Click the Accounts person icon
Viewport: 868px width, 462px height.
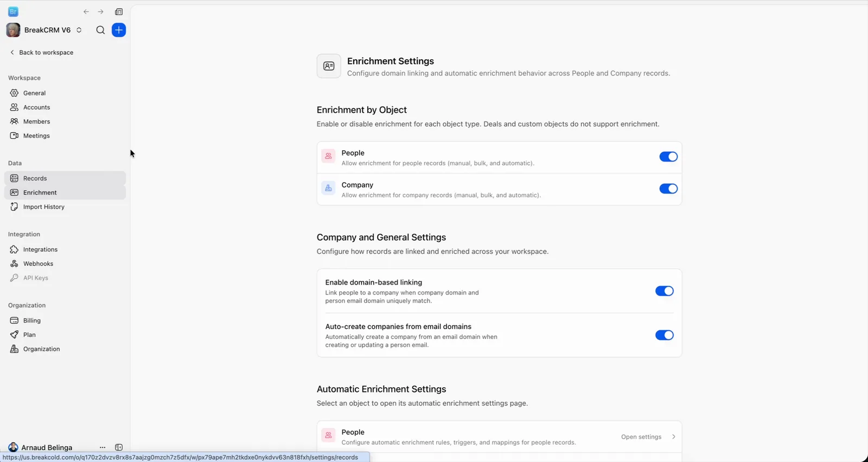(x=14, y=107)
